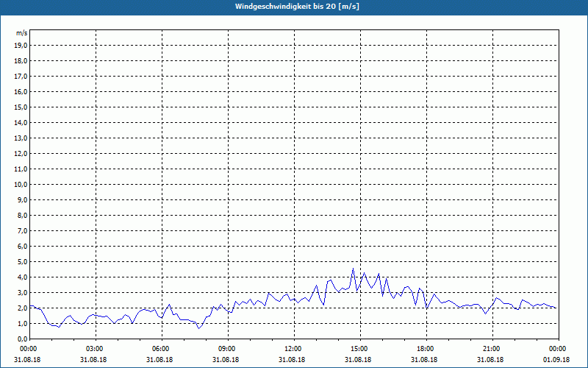The image size is (588, 368).
Task: Click the 12,0 y-axis value
Action: [x=21, y=154]
